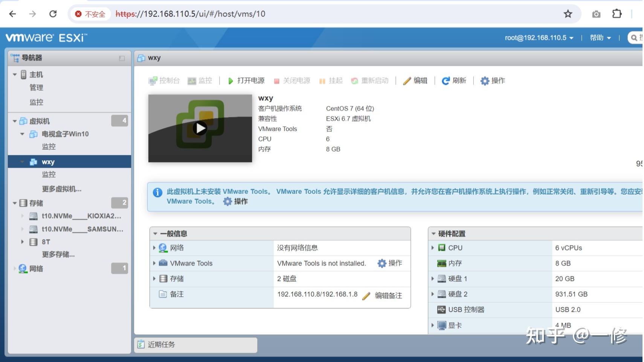Click 打开电源 to power on
644x362 pixels.
[246, 81]
